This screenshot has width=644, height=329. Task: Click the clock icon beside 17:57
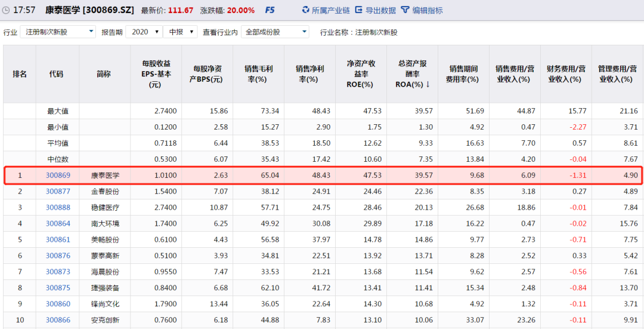pyautogui.click(x=6, y=10)
